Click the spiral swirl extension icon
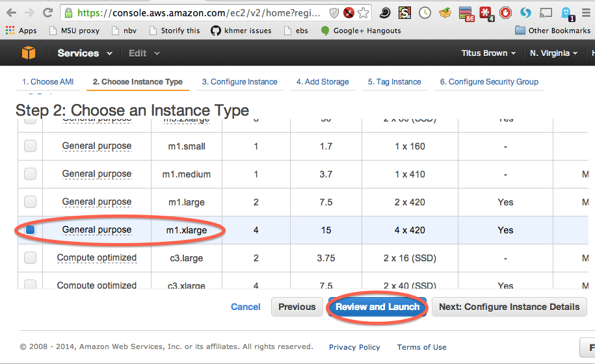This screenshot has width=595, height=364. click(x=385, y=13)
